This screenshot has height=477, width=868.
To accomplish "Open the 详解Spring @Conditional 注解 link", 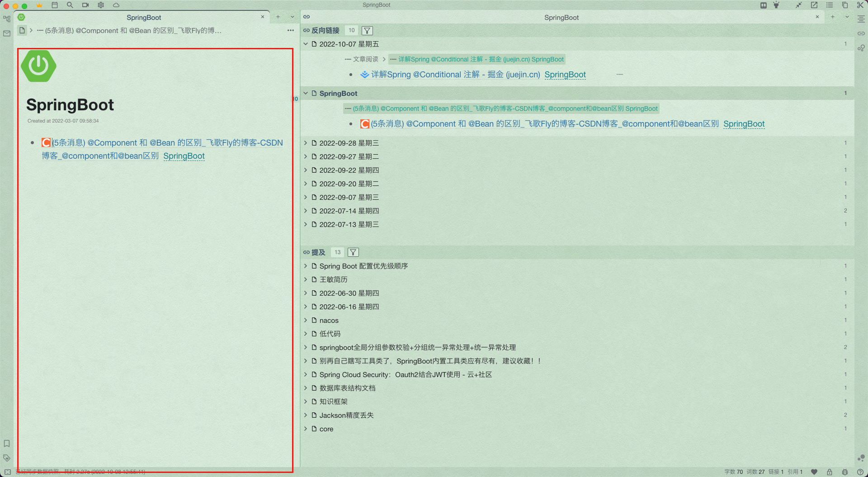I will [455, 75].
